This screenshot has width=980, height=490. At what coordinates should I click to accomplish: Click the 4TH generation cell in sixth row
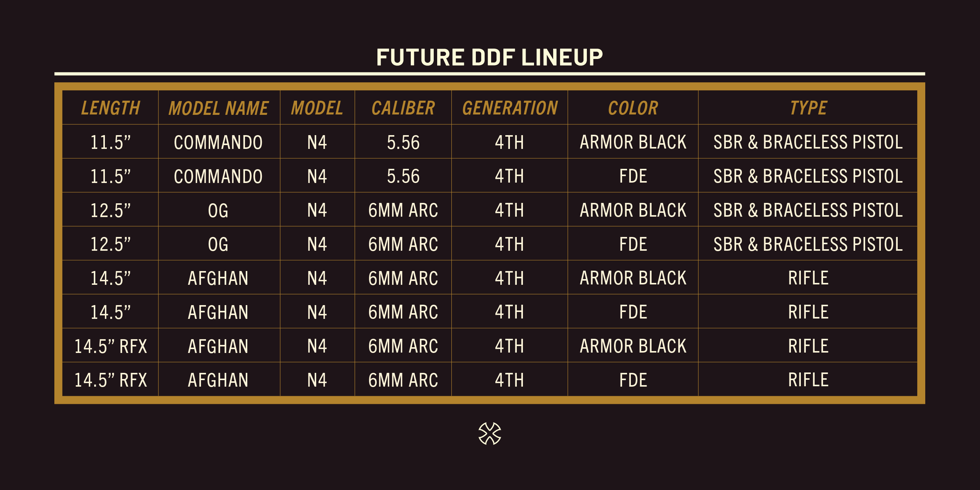tap(510, 312)
